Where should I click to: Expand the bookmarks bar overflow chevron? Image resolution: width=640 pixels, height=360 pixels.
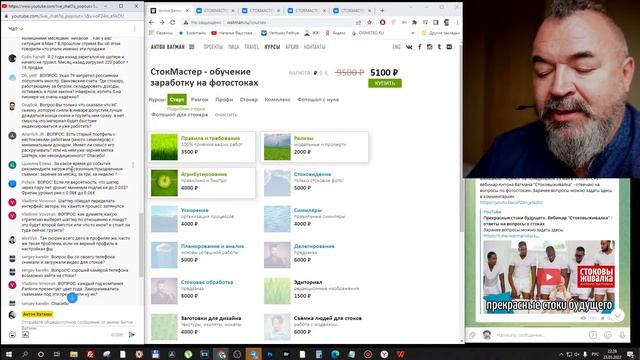(x=412, y=33)
